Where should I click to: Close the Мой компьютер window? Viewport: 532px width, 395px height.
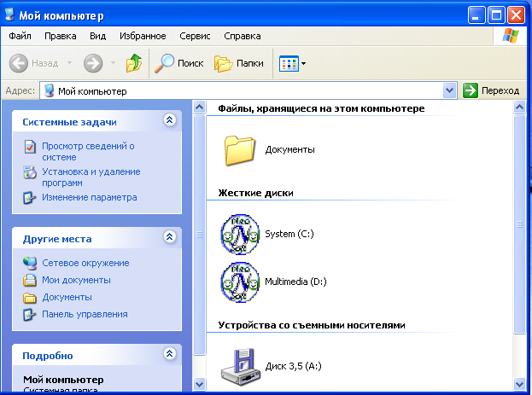516,15
